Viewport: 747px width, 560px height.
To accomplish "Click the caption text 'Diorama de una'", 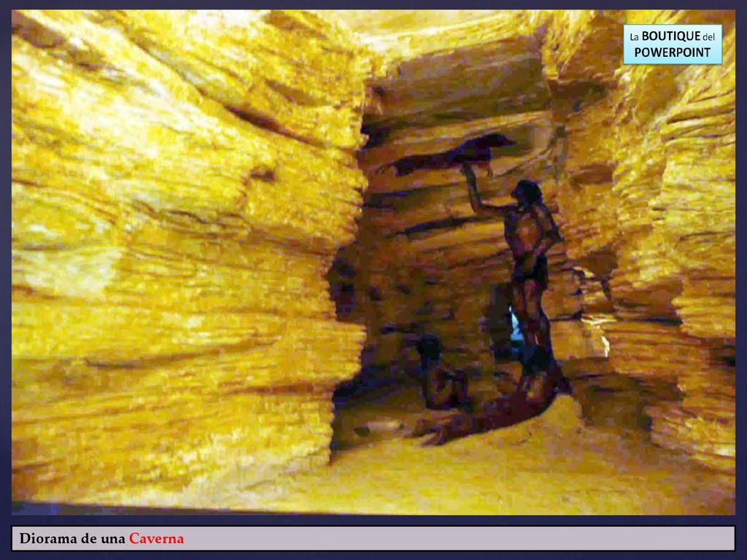I will [72, 539].
